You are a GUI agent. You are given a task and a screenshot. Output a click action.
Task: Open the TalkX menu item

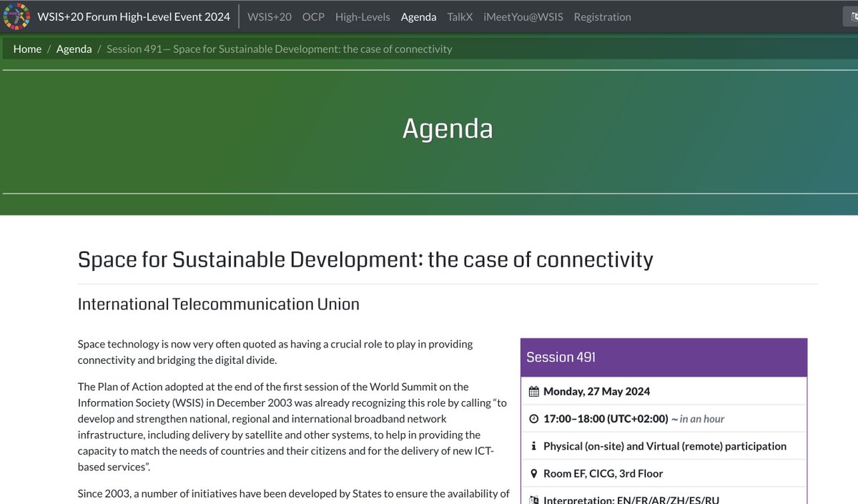pyautogui.click(x=460, y=16)
